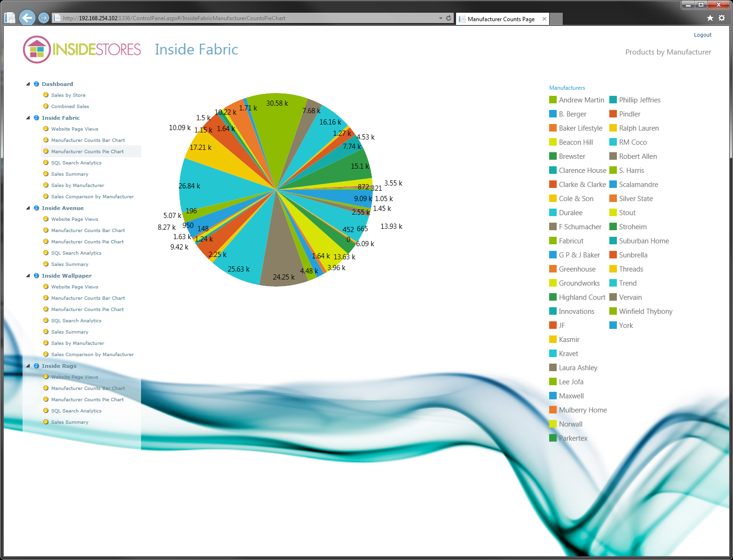Collapse the Inside Avenue tree node
This screenshot has height=560, width=733.
(x=28, y=208)
